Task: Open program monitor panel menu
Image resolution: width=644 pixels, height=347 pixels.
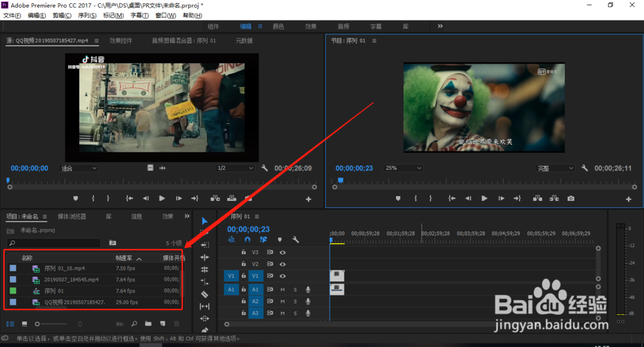Action: point(374,41)
